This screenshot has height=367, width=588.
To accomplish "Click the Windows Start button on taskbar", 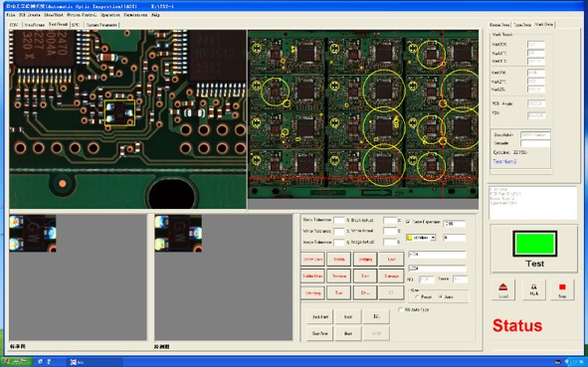I will coord(16,362).
